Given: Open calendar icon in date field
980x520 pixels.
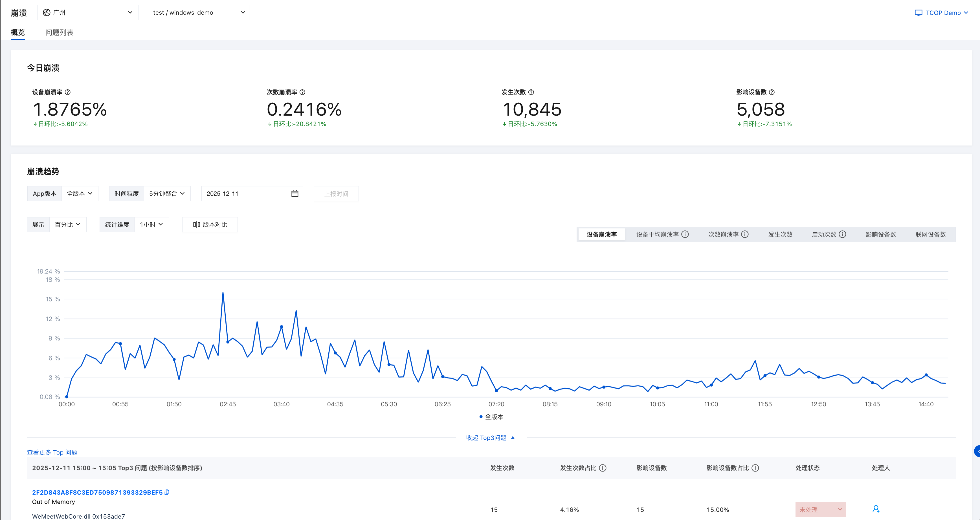Looking at the screenshot, I should click(x=295, y=194).
